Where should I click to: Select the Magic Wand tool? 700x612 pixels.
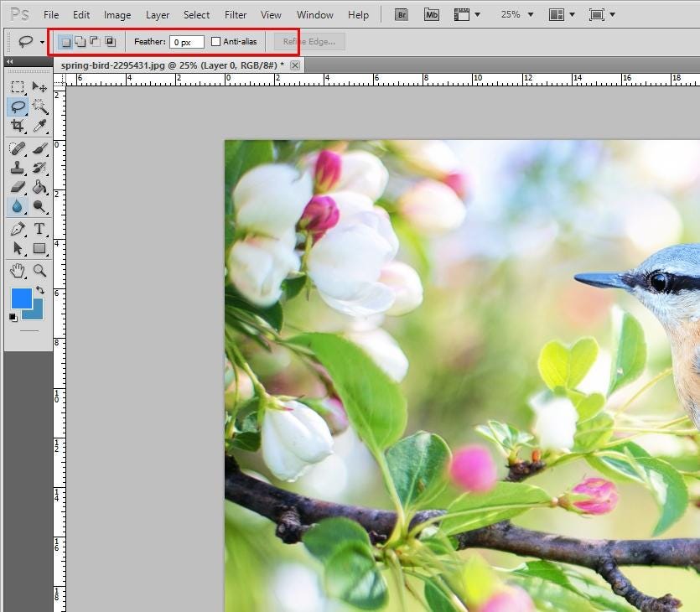[x=39, y=106]
